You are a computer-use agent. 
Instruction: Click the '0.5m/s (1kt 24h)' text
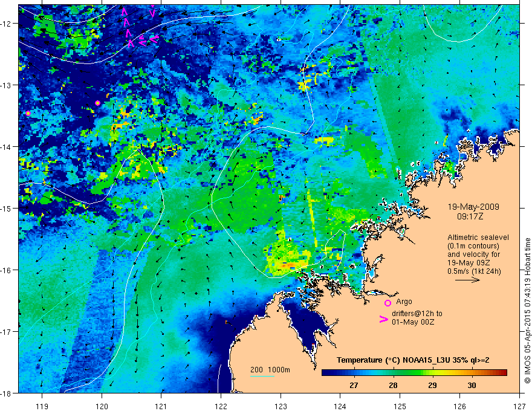474,271
